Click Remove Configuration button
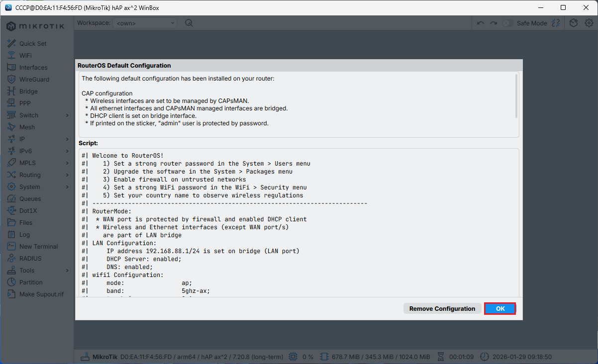The height and width of the screenshot is (364, 598). click(442, 309)
